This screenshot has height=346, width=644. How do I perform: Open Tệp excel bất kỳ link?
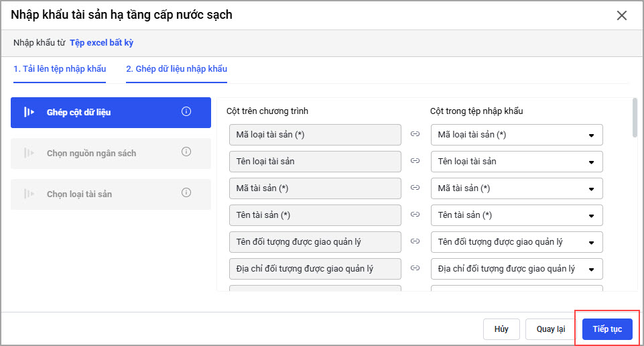click(102, 43)
